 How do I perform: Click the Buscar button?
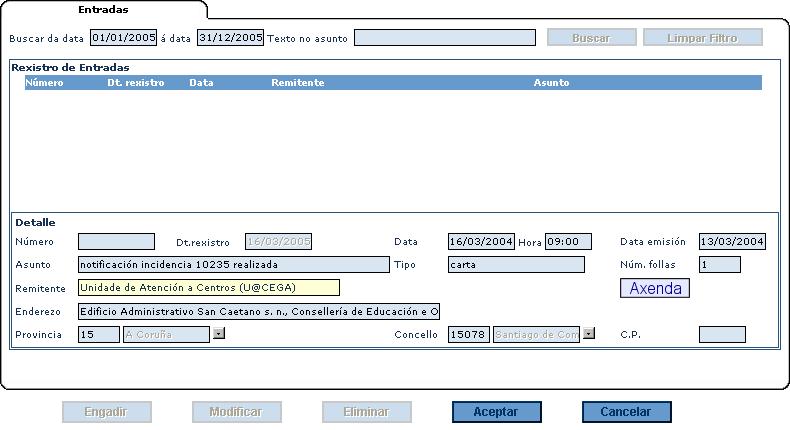[x=591, y=38]
